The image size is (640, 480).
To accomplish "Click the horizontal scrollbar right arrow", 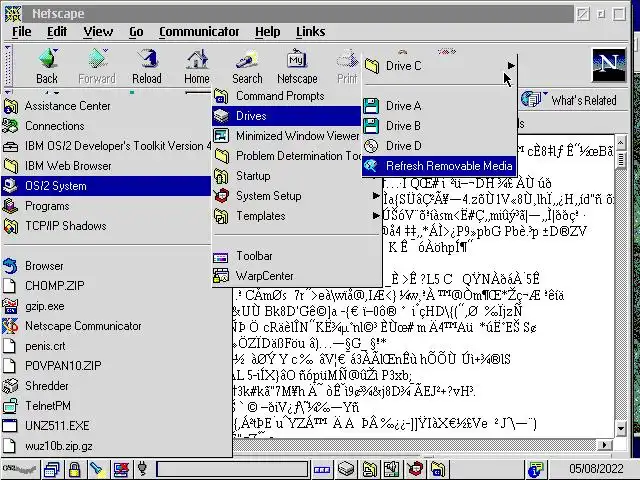I will click(x=605, y=445).
